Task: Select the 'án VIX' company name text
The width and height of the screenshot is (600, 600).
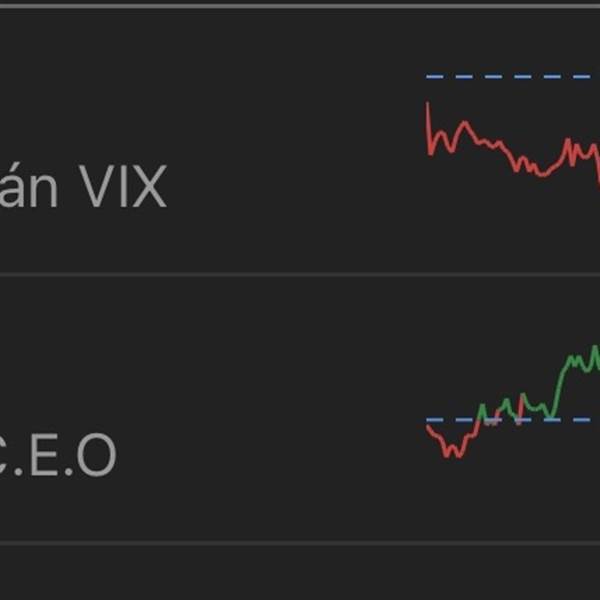Action: [x=83, y=186]
